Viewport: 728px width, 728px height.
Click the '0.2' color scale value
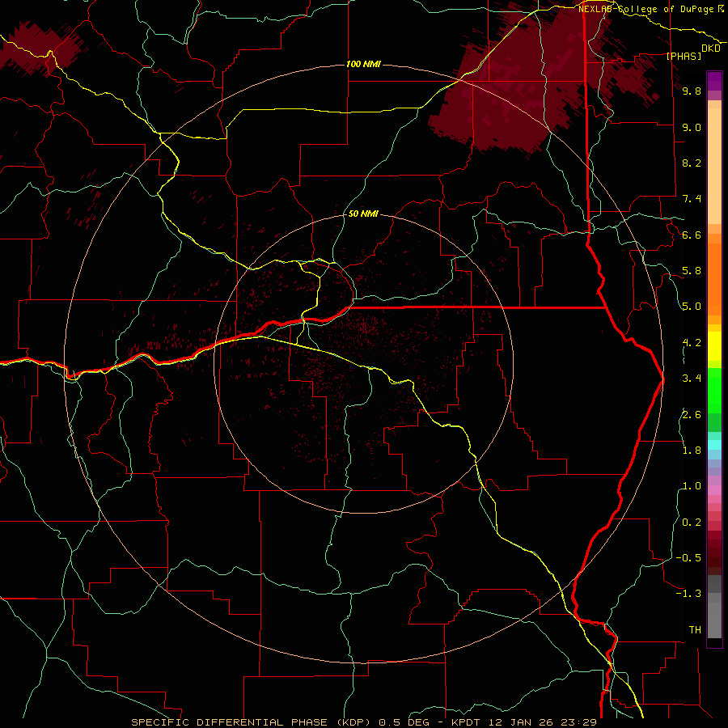pos(692,523)
